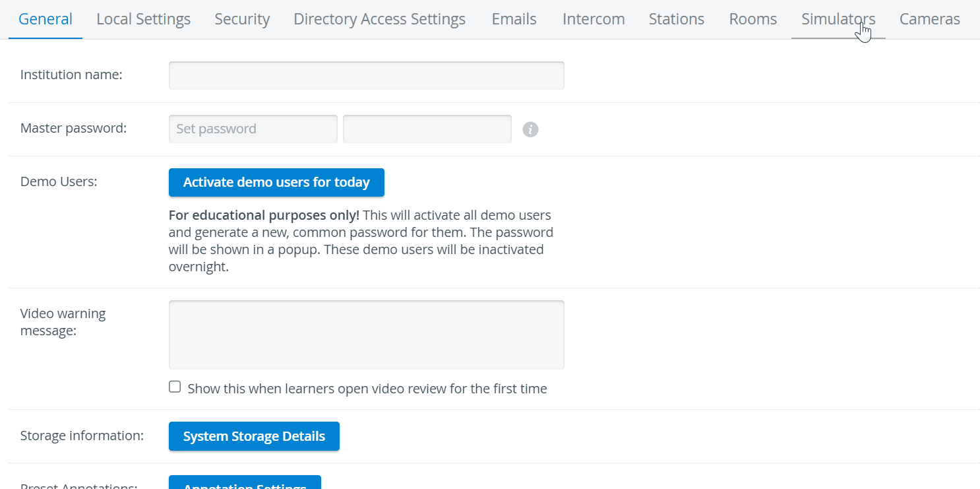Click the Annotation Settings button
This screenshot has width=980, height=489.
click(x=245, y=482)
